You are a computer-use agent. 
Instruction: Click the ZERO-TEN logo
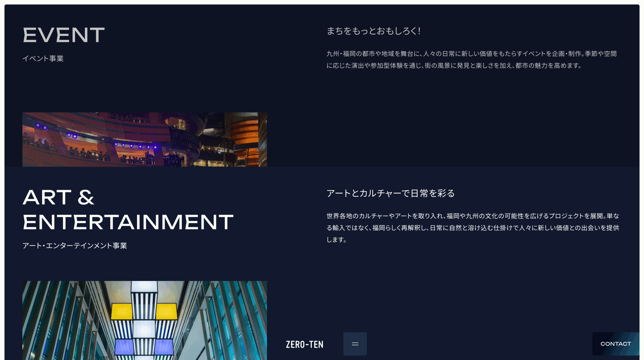click(x=304, y=344)
